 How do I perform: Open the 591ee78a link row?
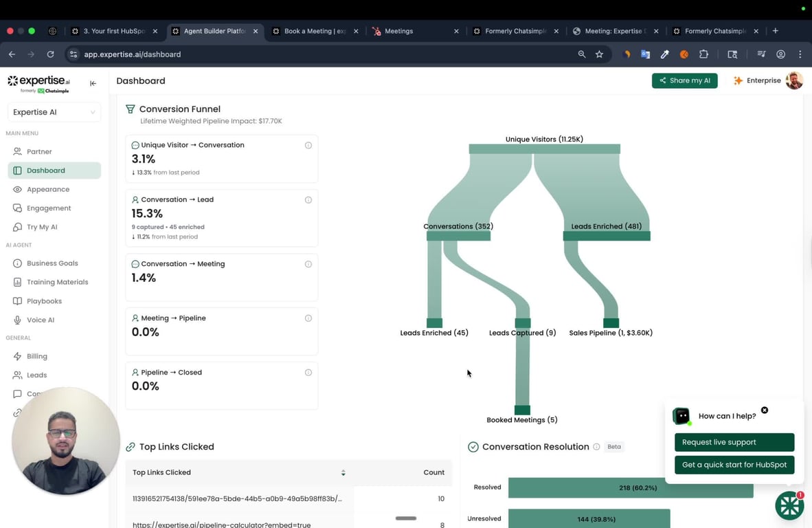[x=289, y=498]
